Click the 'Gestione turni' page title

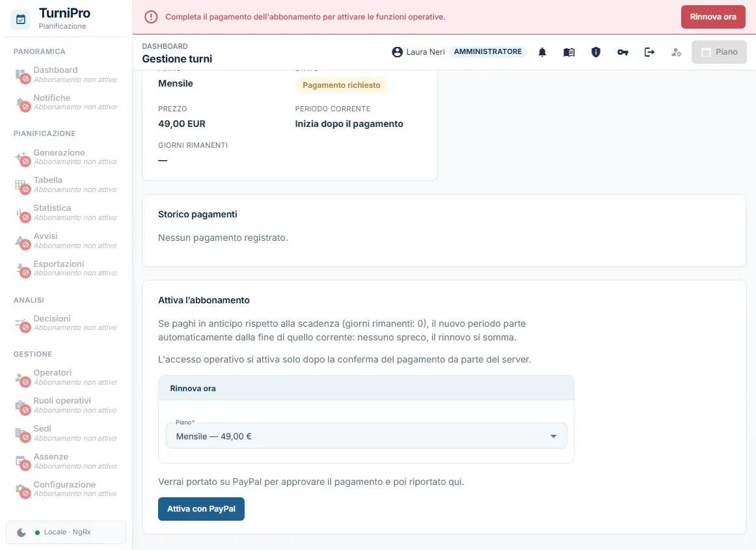[177, 59]
